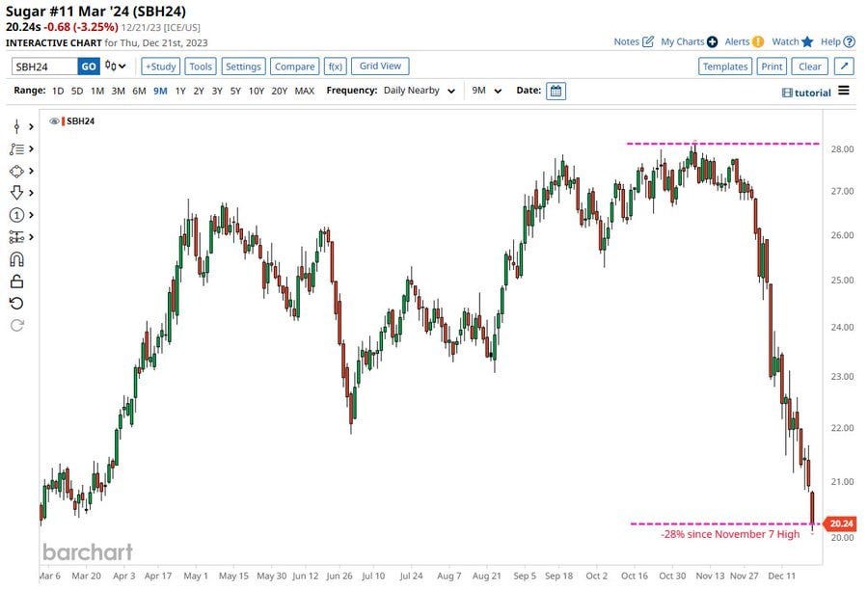868x590 pixels.
Task: Click the undo arrow icon
Action: pos(16,304)
